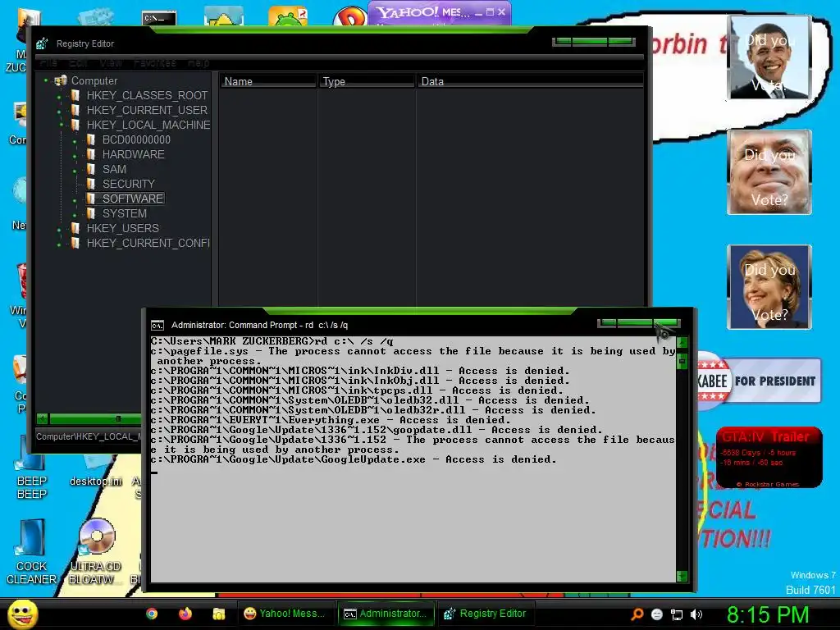840x630 pixels.
Task: Click the McCain 'Did you Vote?' gadget
Action: pyautogui.click(x=769, y=172)
